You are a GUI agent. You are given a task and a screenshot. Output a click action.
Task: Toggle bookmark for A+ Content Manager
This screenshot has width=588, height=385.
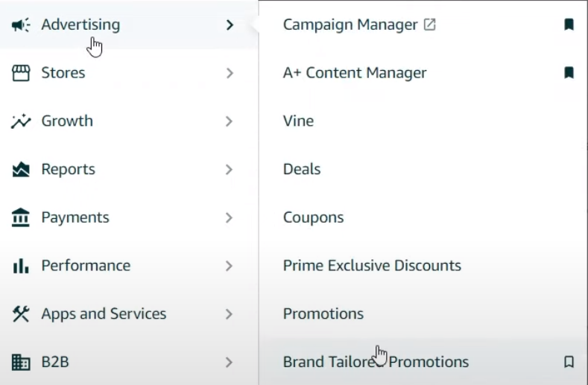tap(569, 73)
